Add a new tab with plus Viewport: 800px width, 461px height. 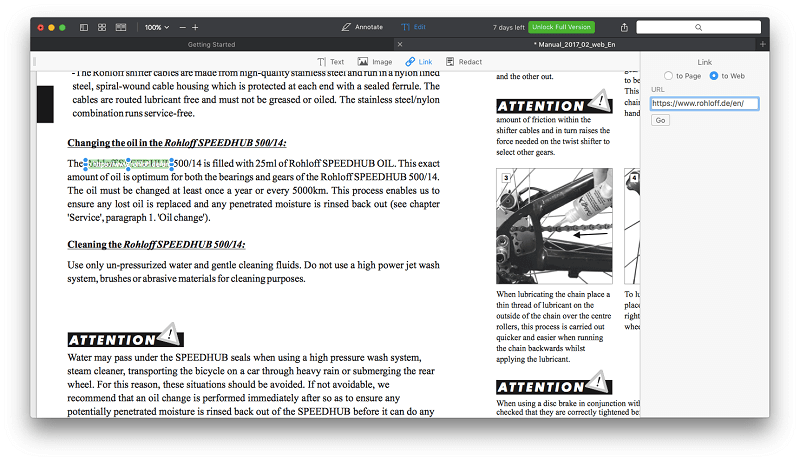pyautogui.click(x=763, y=44)
